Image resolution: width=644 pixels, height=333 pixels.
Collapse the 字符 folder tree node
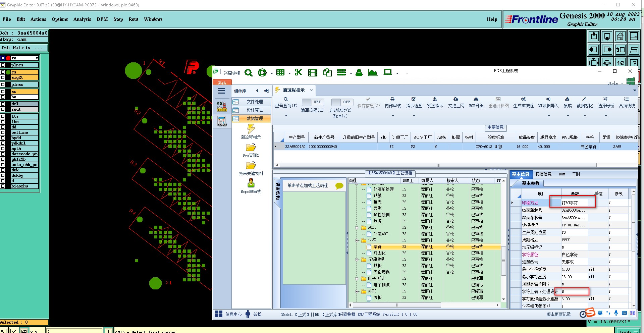point(357,240)
